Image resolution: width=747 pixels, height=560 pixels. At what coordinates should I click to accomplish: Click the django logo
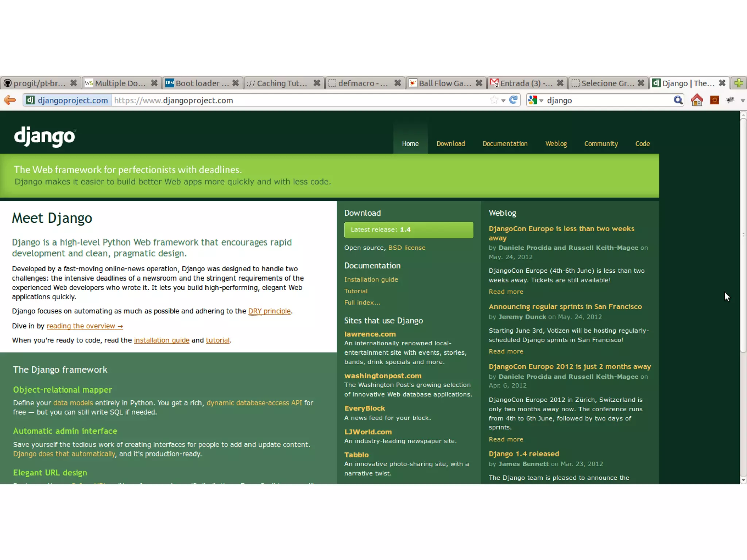point(44,137)
